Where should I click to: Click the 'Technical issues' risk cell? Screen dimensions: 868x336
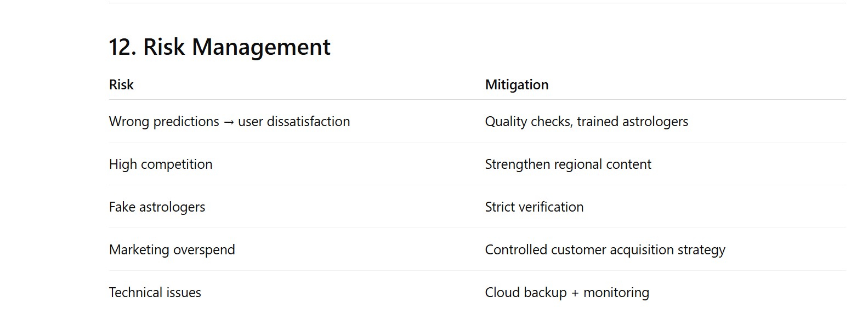pyautogui.click(x=155, y=293)
